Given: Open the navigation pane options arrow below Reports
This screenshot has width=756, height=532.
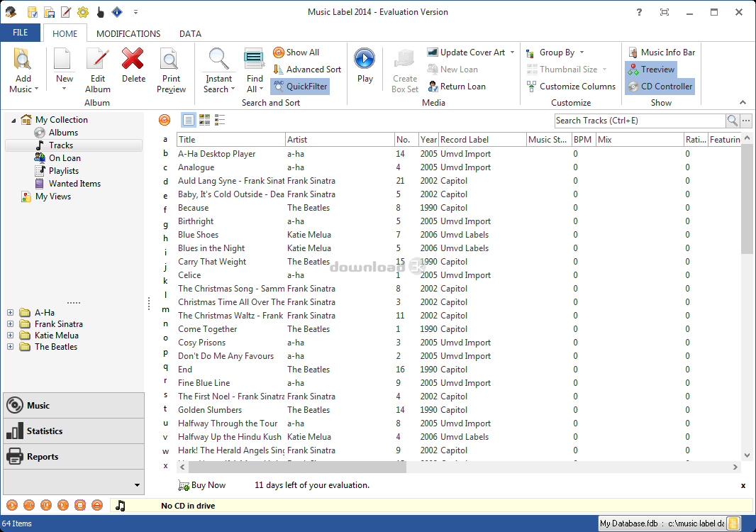Looking at the screenshot, I should [137, 485].
